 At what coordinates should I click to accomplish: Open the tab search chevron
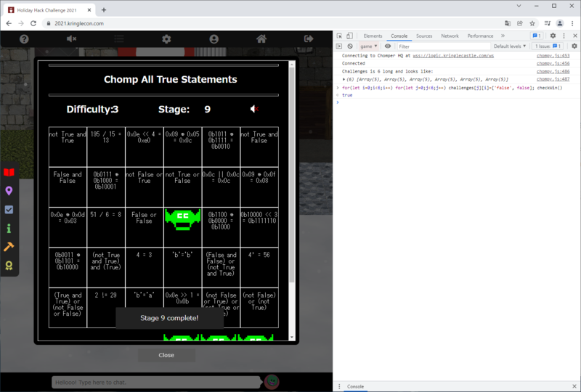click(519, 6)
